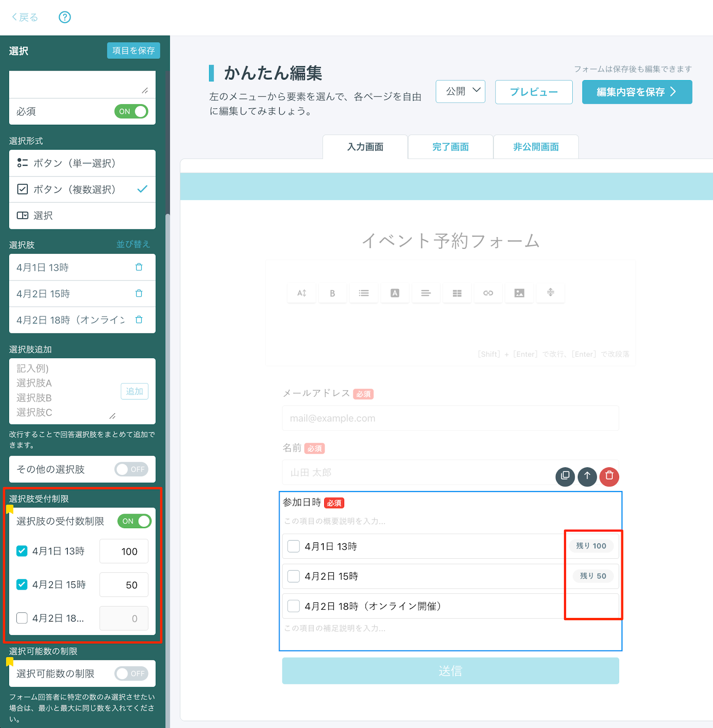Open the text color A icon
713x728 pixels.
(395, 293)
